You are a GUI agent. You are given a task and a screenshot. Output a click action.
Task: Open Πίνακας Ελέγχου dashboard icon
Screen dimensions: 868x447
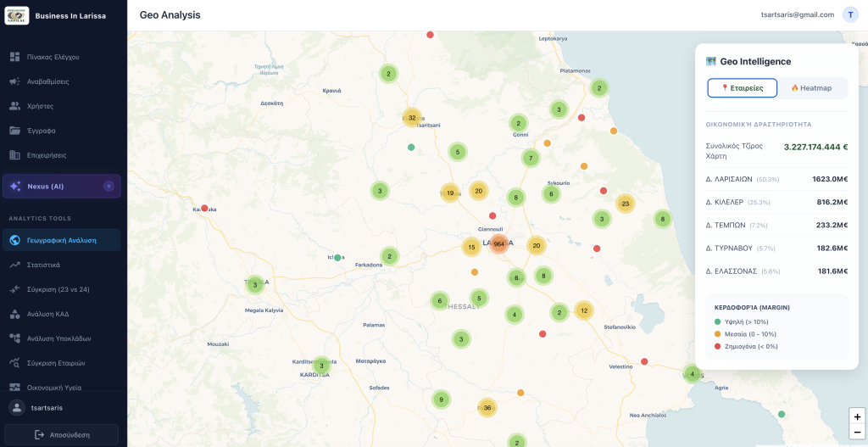point(15,57)
